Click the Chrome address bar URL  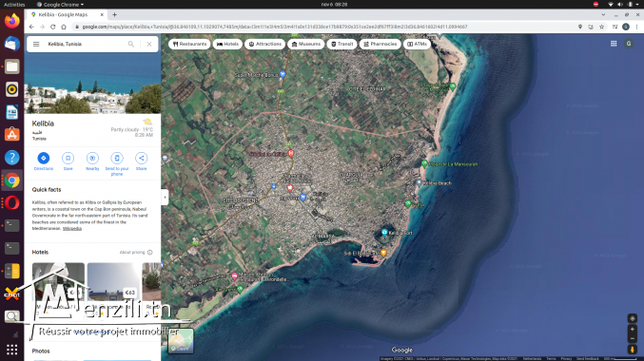point(274,27)
